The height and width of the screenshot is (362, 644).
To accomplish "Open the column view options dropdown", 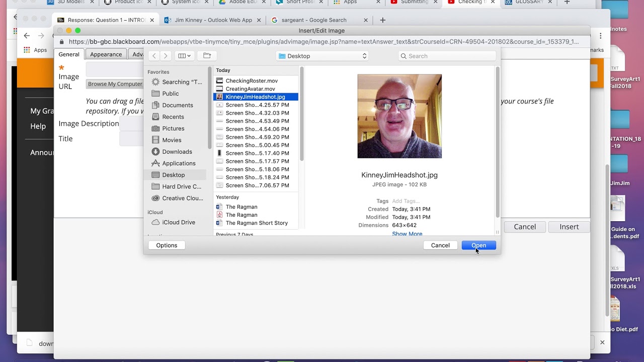I will pos(184,56).
